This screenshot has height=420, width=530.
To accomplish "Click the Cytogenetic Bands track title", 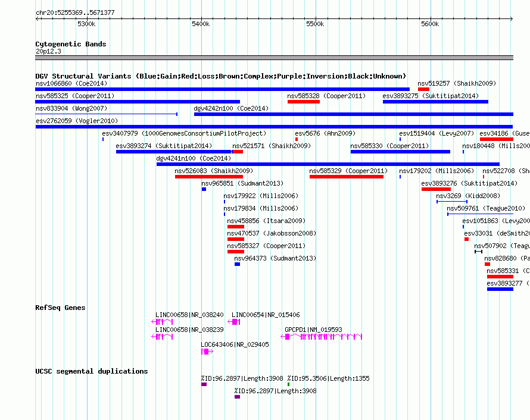I will [x=71, y=44].
